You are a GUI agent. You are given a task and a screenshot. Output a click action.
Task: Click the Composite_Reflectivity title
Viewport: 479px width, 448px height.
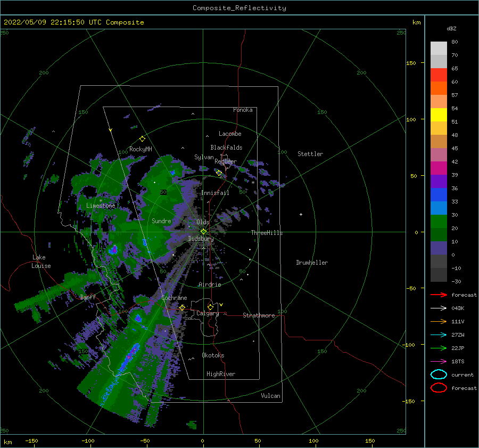pos(239,8)
